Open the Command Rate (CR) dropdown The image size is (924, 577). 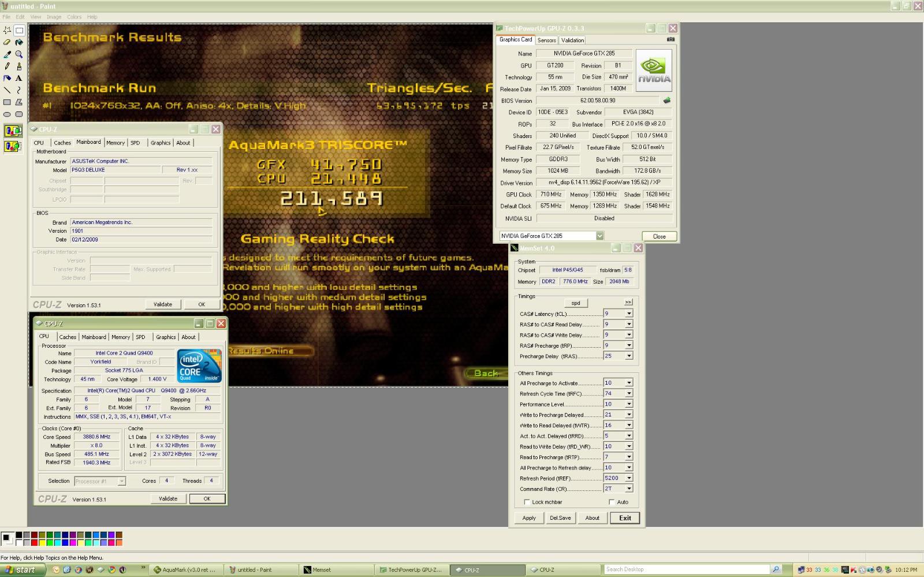click(x=629, y=489)
